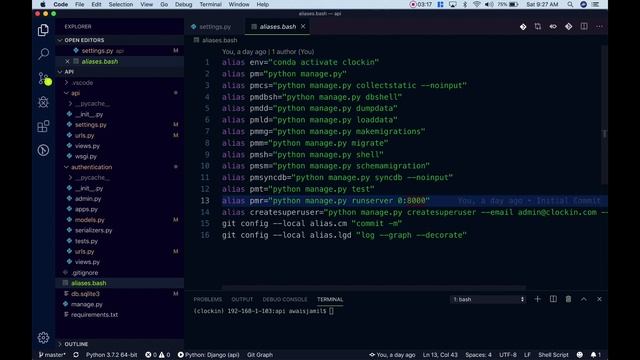Screen dimensions: 640x360
Task: Close aliases.bash in Open Editors list
Action: pyautogui.click(x=67, y=61)
